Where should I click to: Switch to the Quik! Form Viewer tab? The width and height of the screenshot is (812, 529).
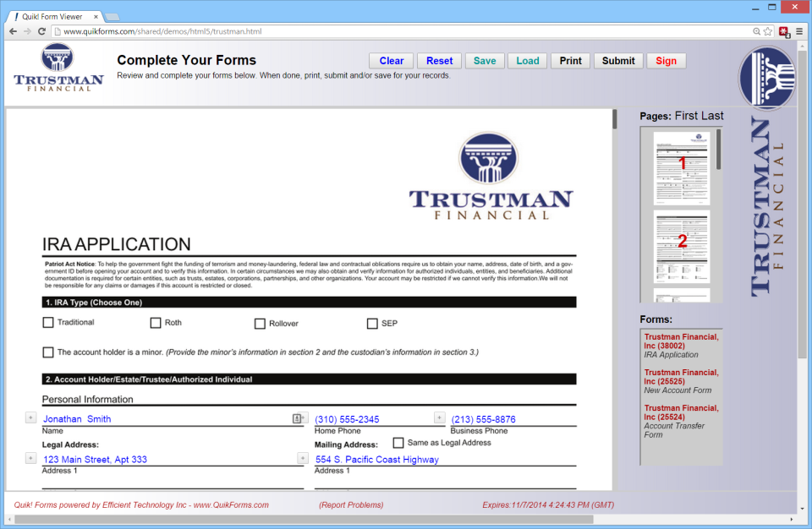point(52,17)
